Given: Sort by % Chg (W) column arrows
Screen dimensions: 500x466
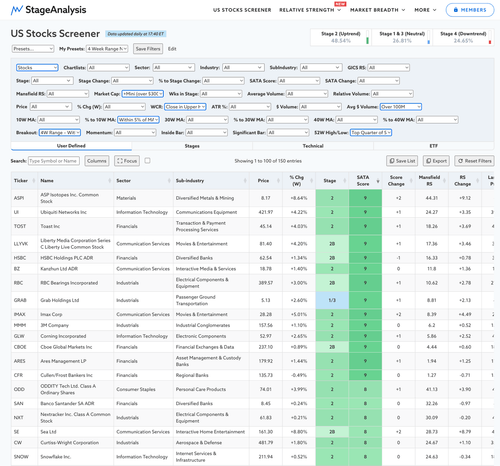Looking at the screenshot, I should coord(312,181).
